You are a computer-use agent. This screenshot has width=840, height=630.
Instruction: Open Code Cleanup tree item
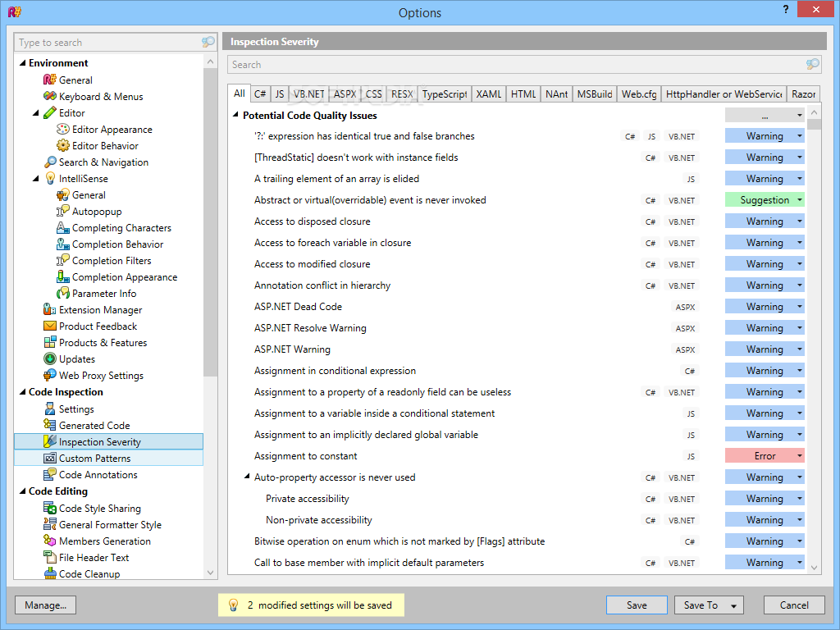89,573
